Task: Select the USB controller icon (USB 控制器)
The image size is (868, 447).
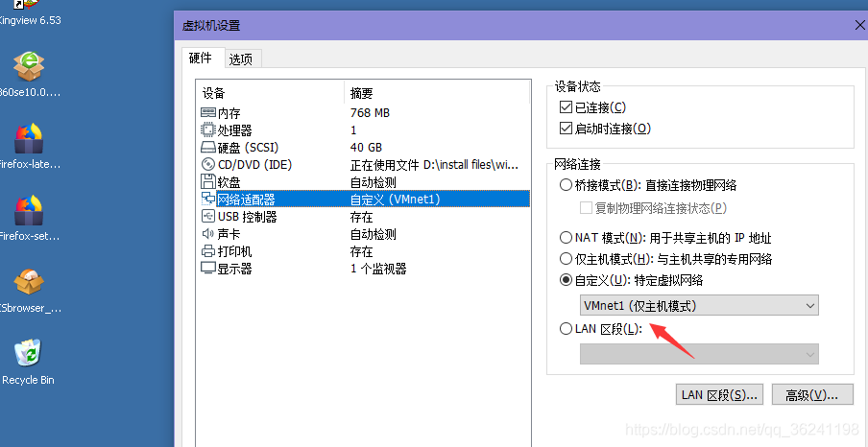Action: pos(207,217)
